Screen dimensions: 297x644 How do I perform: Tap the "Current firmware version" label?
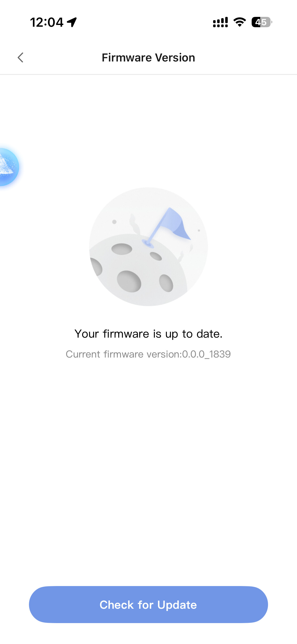click(x=123, y=354)
